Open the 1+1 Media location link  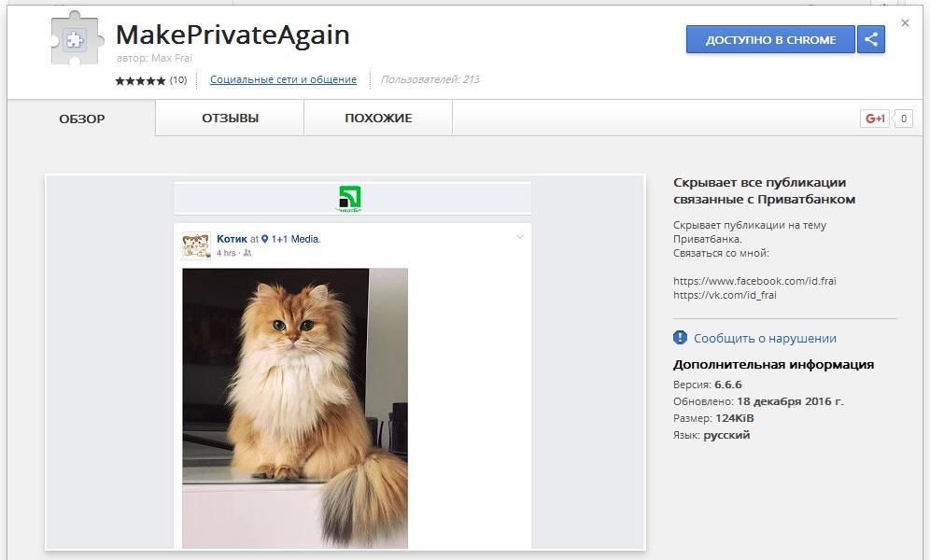tap(295, 239)
